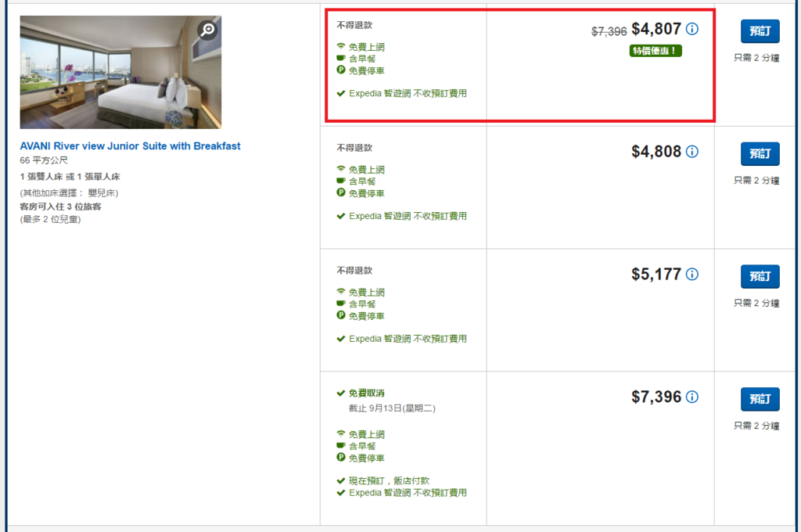Book the $5,177 rate option

[760, 276]
